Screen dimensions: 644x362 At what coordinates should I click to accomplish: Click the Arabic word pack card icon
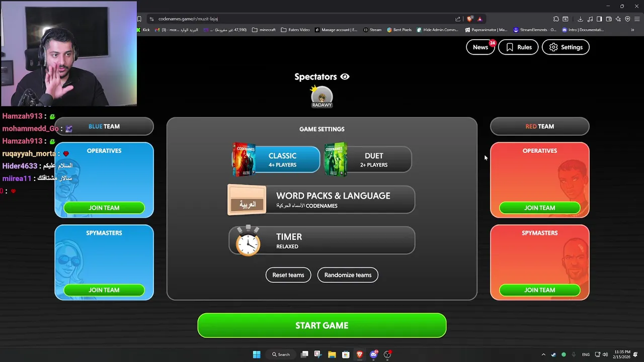[247, 200]
